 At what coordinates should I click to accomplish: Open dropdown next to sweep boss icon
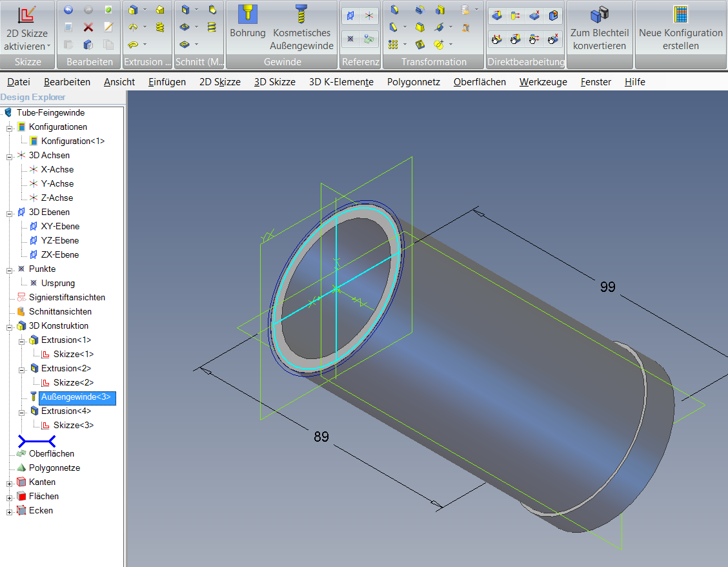(x=145, y=45)
